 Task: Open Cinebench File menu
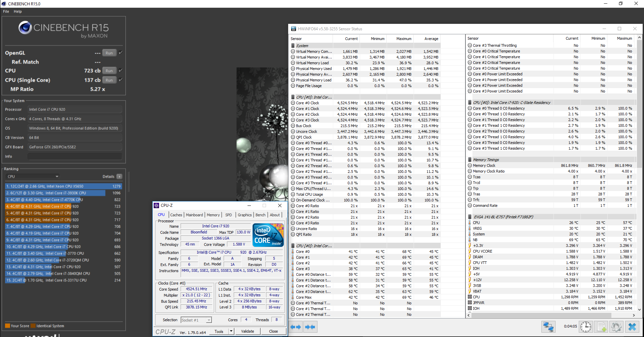[6, 11]
